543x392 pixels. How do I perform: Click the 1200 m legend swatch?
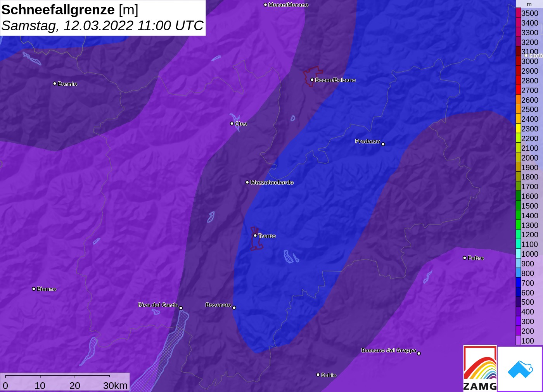(x=518, y=234)
